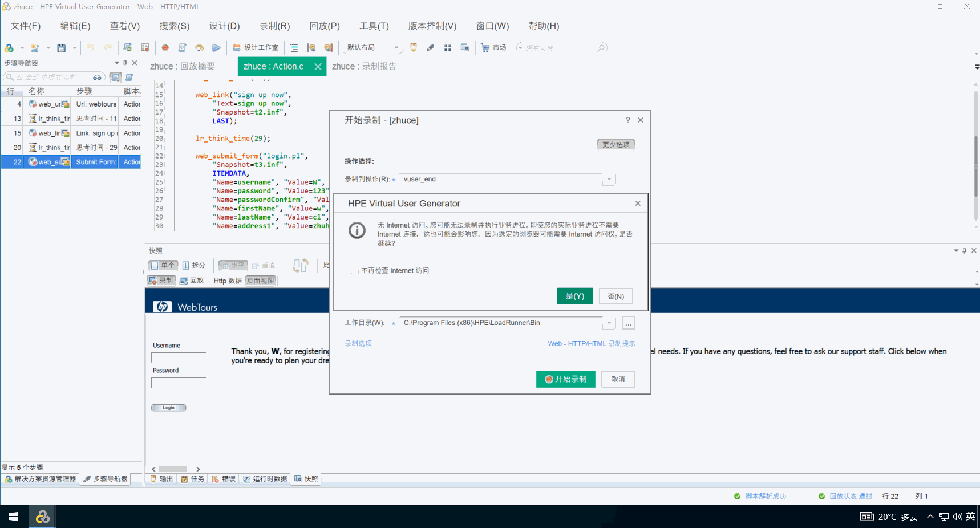Toggle split snapshot view (拆分)
The image size is (980, 528).
(x=194, y=265)
